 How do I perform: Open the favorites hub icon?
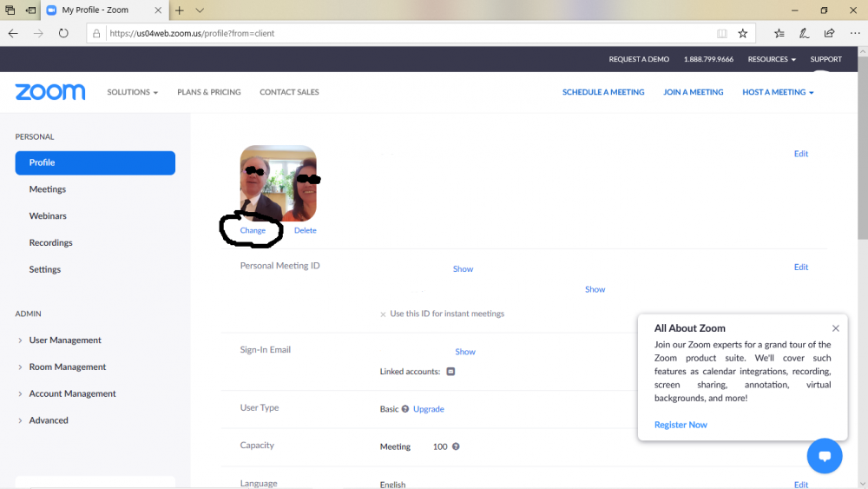[779, 33]
